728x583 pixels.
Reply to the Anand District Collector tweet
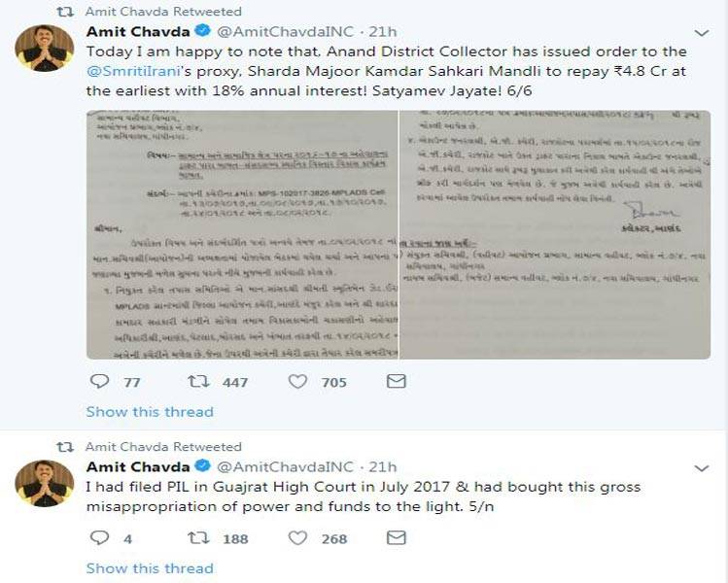pyautogui.click(x=99, y=382)
